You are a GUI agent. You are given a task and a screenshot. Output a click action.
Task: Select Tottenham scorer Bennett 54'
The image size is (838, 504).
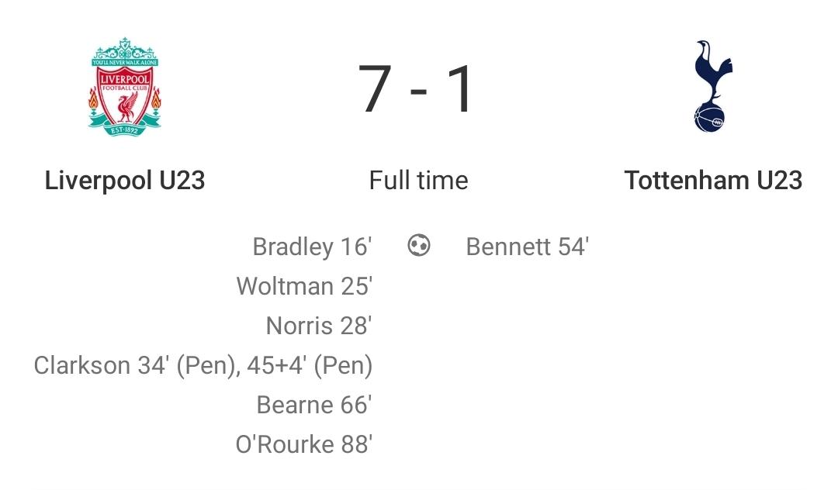coord(527,247)
